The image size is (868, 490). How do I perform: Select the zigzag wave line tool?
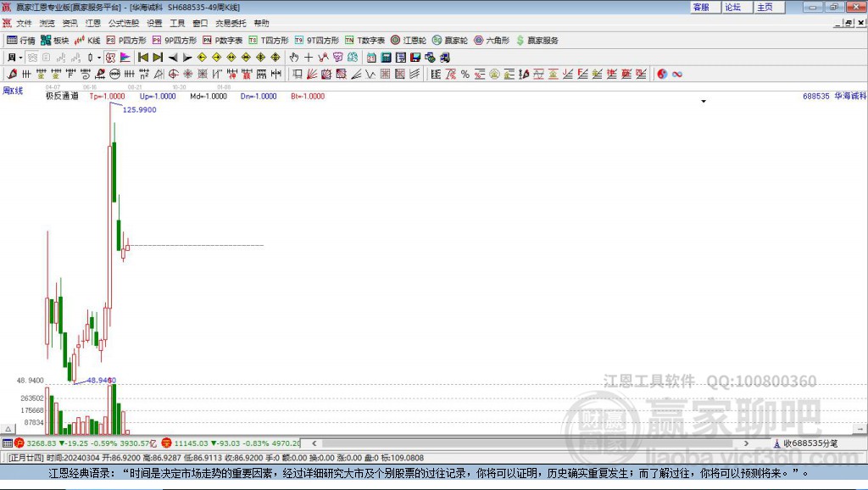click(x=370, y=75)
